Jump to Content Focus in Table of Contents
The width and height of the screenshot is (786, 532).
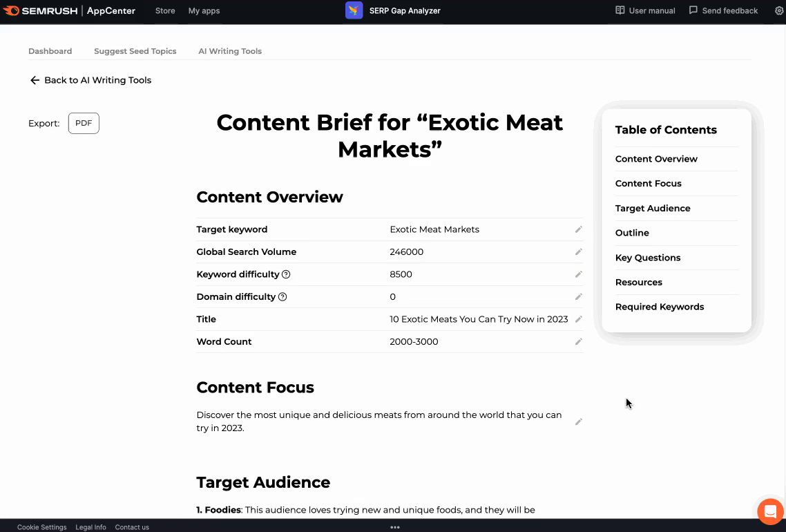tap(648, 184)
